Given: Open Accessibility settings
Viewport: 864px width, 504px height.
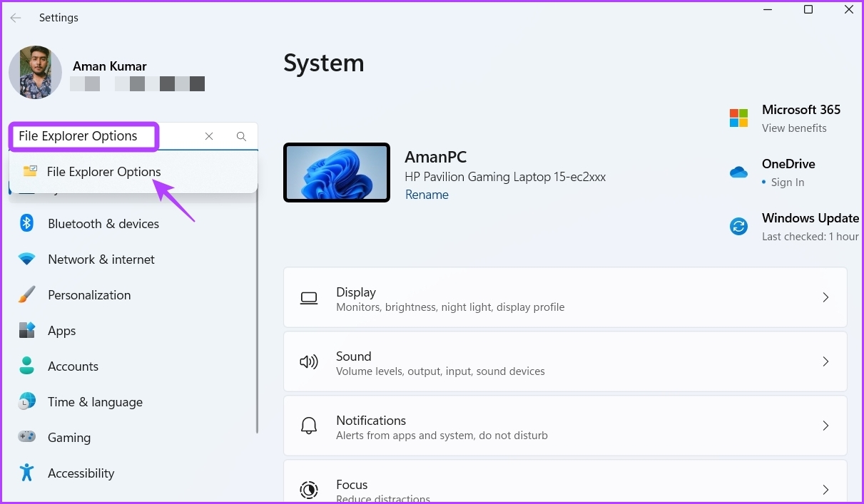Looking at the screenshot, I should tap(81, 473).
